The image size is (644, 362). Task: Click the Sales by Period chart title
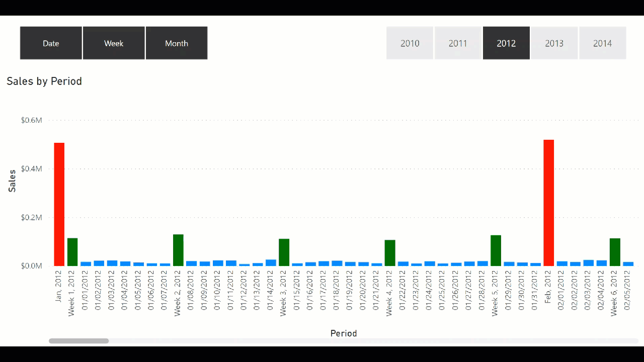44,81
